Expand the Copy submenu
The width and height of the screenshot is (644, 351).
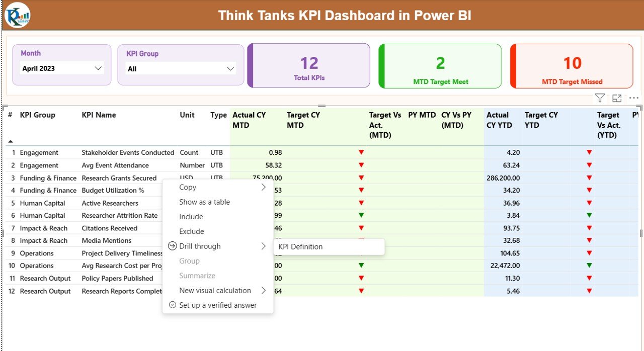263,187
